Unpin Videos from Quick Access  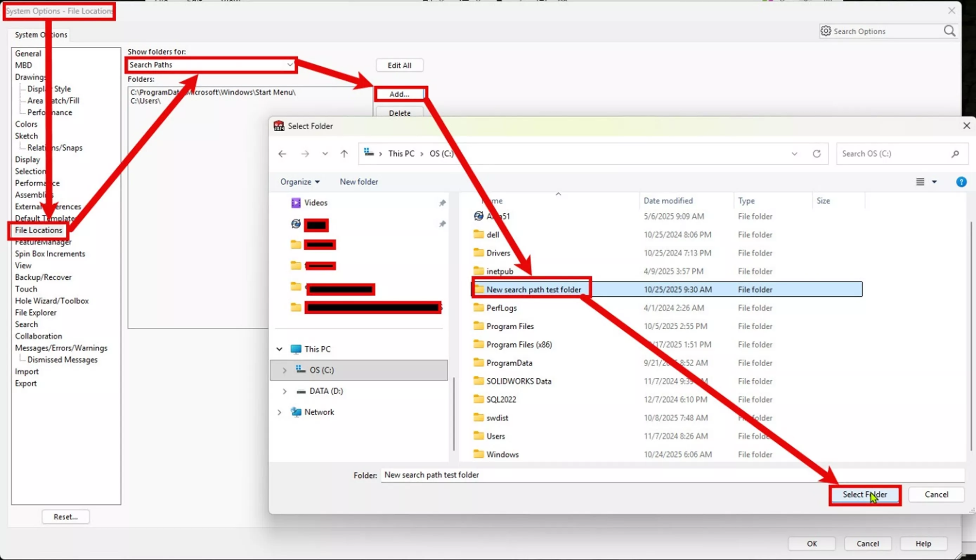[442, 203]
